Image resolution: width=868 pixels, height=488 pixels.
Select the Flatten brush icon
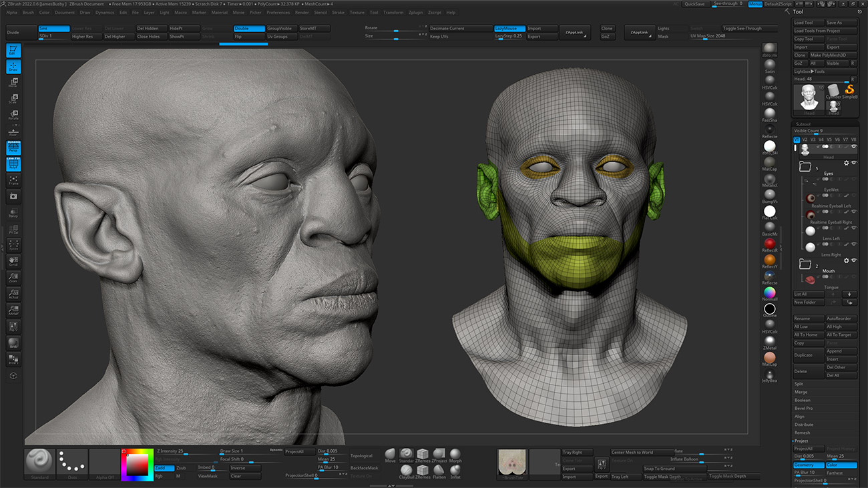(x=439, y=472)
